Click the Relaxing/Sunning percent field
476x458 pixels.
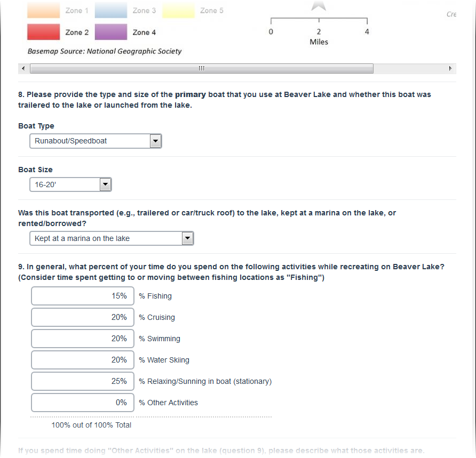pyautogui.click(x=83, y=381)
